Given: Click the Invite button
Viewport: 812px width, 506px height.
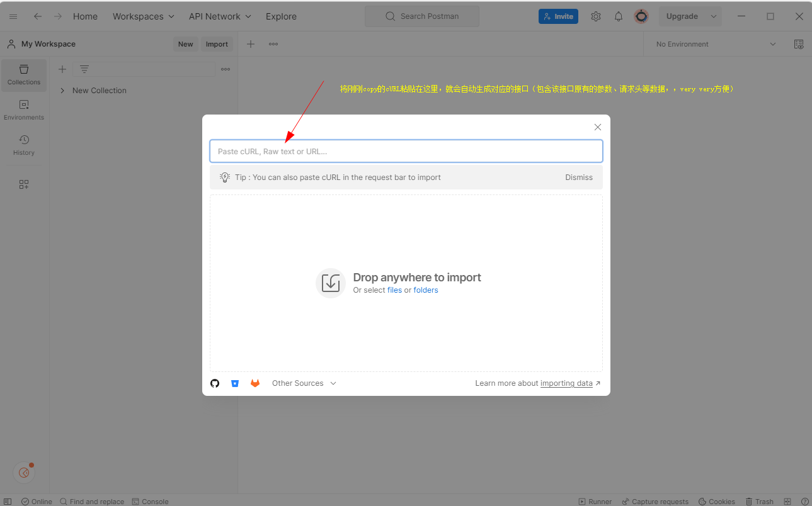Looking at the screenshot, I should [x=558, y=16].
